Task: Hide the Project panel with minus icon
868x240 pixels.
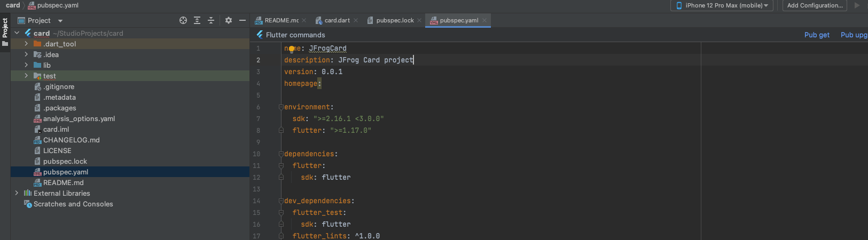Action: click(x=242, y=20)
